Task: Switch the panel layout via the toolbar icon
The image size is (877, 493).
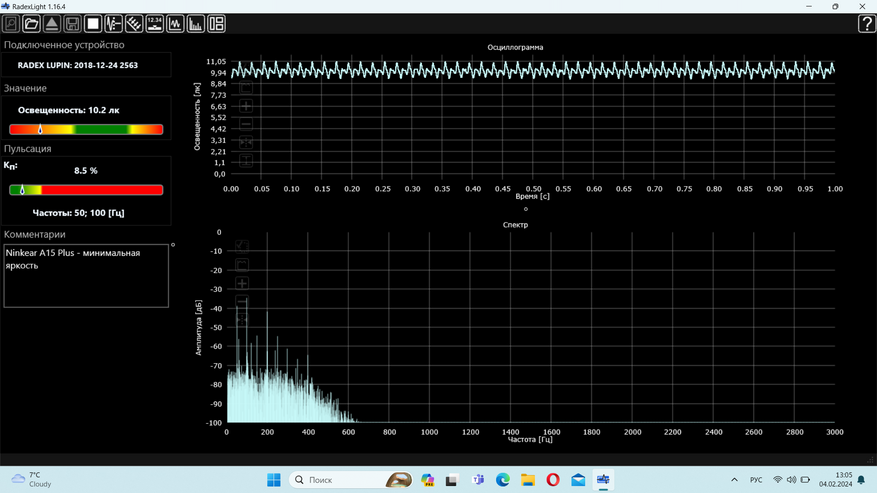Action: (216, 24)
